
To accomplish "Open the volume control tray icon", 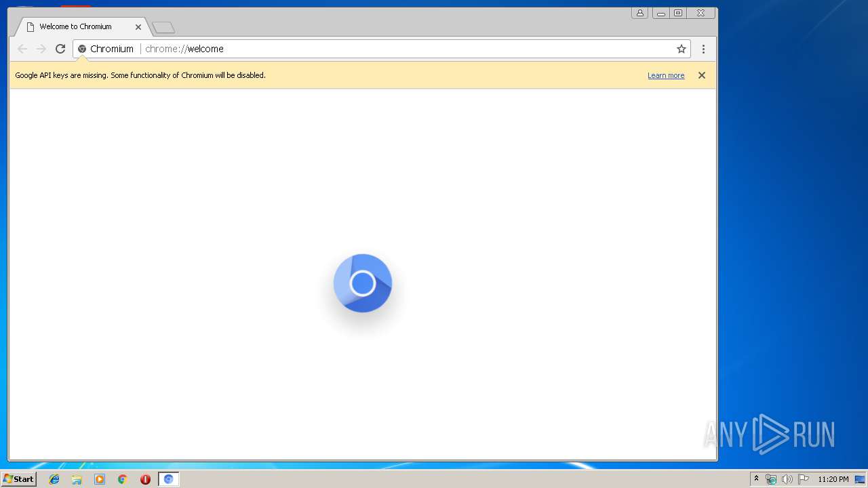I will [x=787, y=479].
